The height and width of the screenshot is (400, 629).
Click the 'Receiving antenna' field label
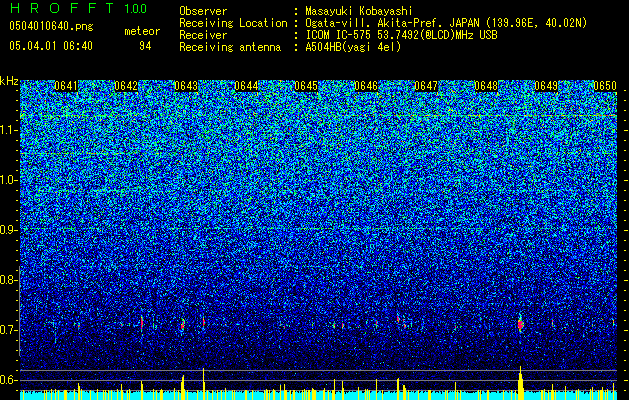[230, 47]
